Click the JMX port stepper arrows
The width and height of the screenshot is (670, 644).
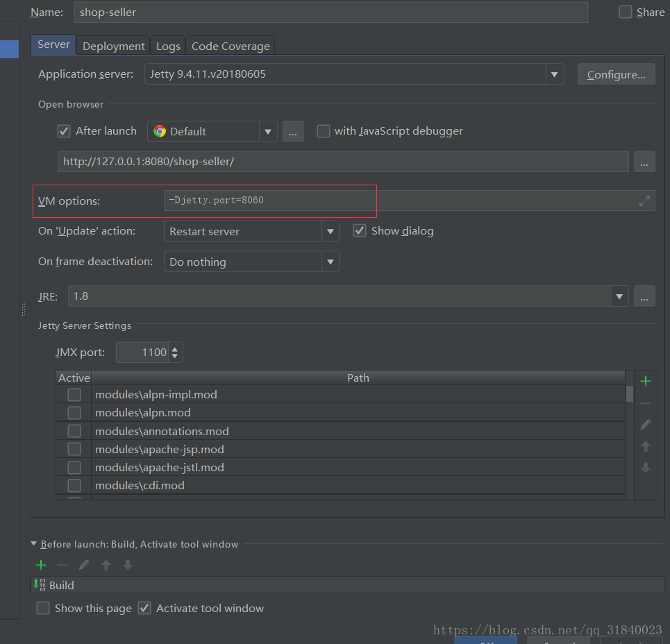click(175, 353)
